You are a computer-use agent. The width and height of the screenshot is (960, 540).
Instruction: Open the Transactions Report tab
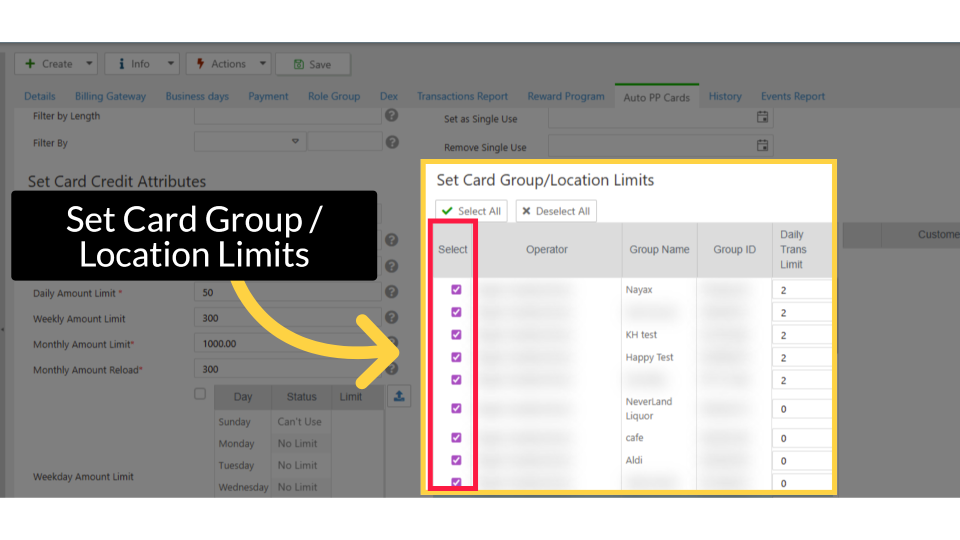pyautogui.click(x=462, y=97)
